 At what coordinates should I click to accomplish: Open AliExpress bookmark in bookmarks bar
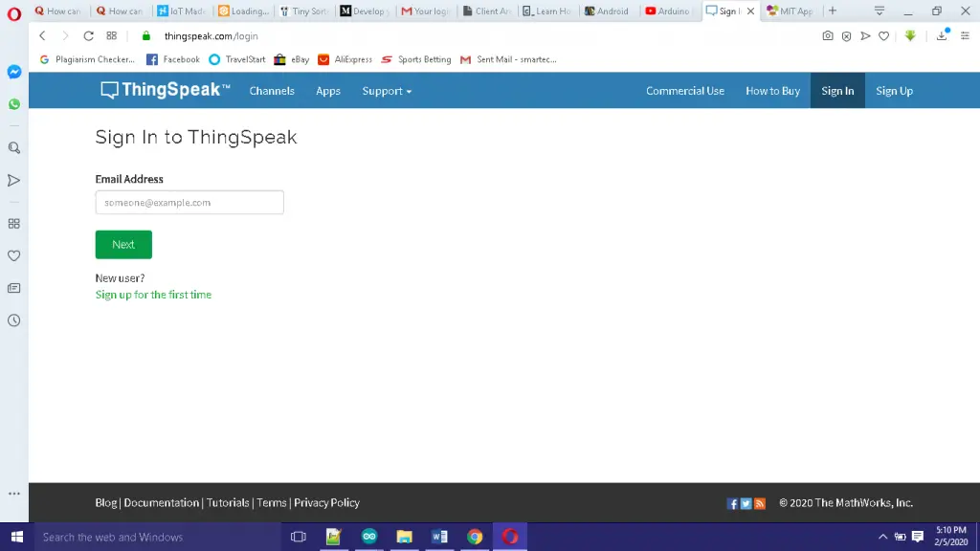pos(345,59)
